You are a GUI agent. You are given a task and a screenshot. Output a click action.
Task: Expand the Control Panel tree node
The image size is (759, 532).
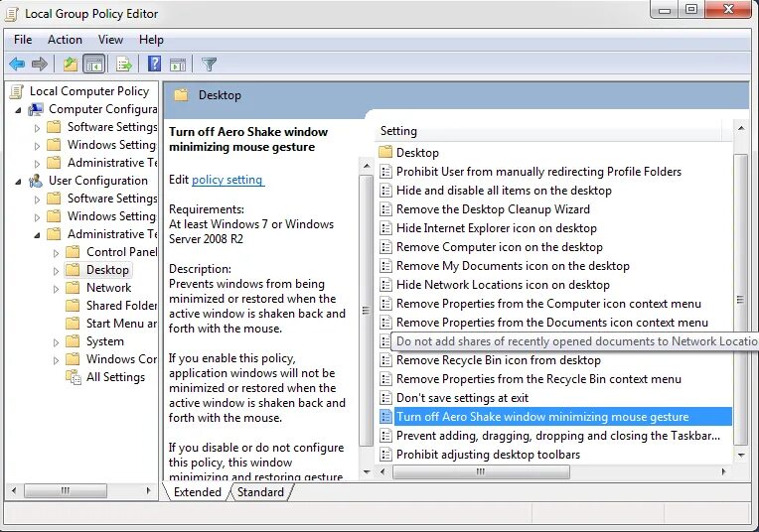57,253
